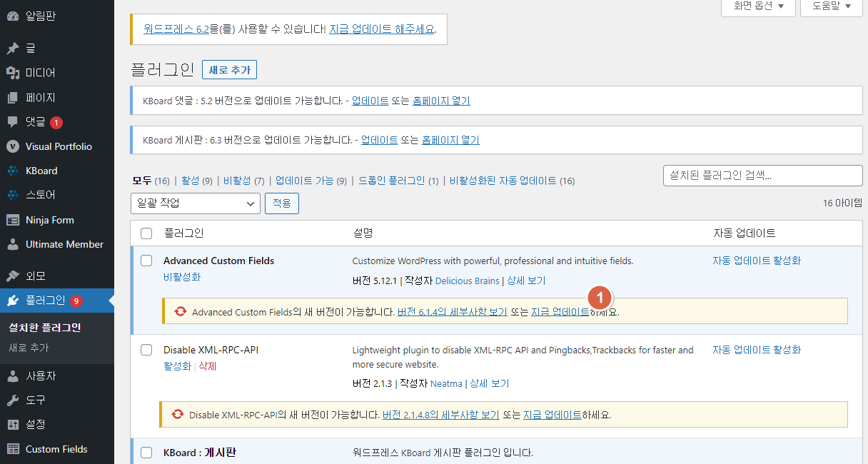Click the Advanced Custom Fields update refresh icon
The width and height of the screenshot is (868, 464).
(181, 312)
